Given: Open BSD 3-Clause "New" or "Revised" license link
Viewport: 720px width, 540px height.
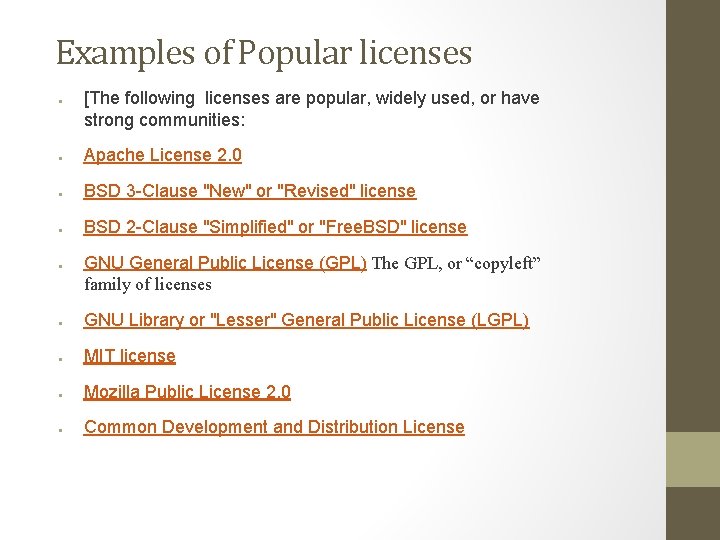Looking at the screenshot, I should pos(250,191).
